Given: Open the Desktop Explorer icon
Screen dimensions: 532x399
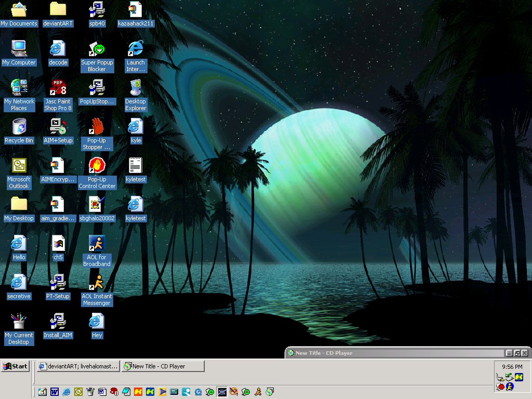Looking at the screenshot, I should (136, 96).
